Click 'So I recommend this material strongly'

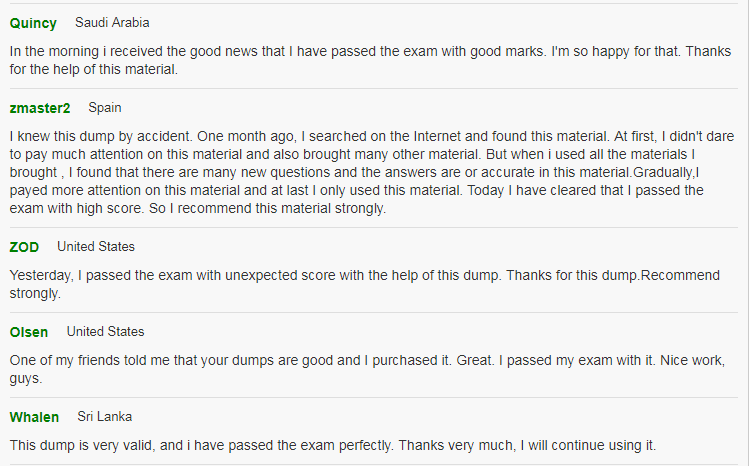click(267, 209)
